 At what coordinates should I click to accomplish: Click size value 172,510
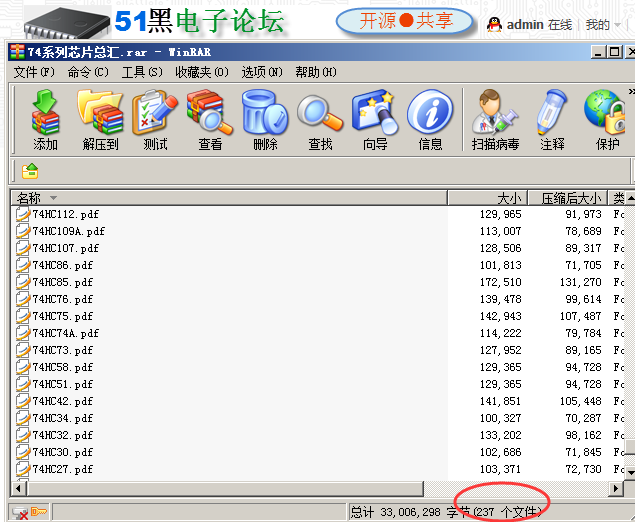pyautogui.click(x=501, y=282)
